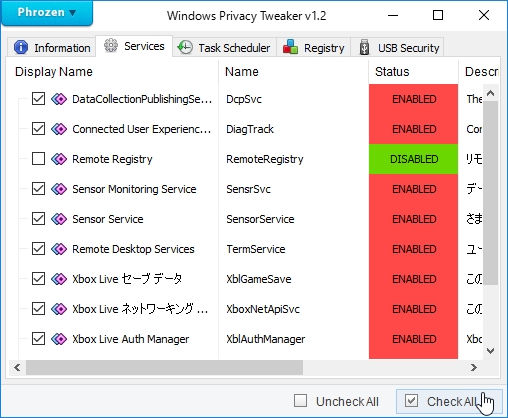Click the green DISABLED status cell
Image resolution: width=508 pixels, height=418 pixels.
(x=413, y=159)
